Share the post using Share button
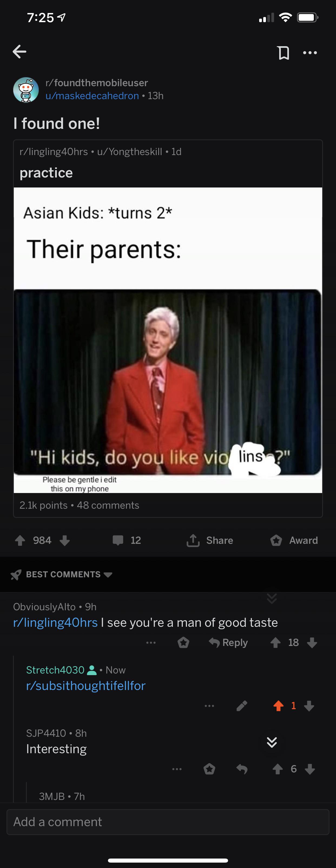Screen dimensions: 336x868 209,540
